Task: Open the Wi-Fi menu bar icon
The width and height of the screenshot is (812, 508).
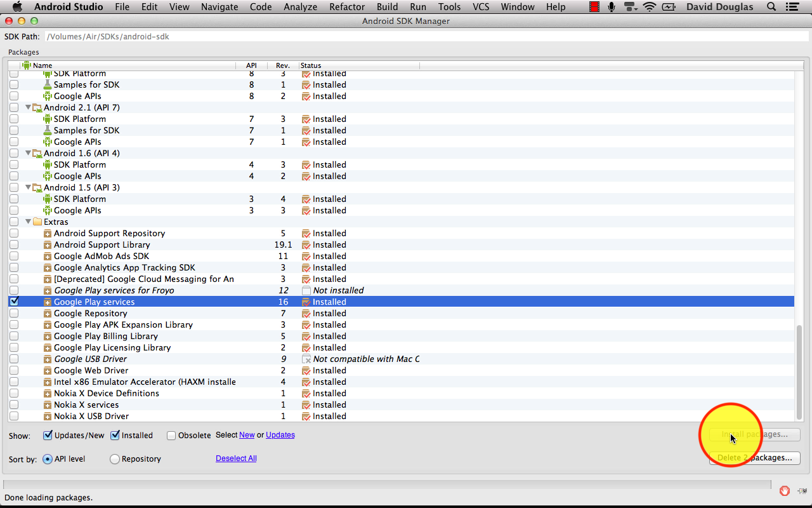Action: [649, 7]
